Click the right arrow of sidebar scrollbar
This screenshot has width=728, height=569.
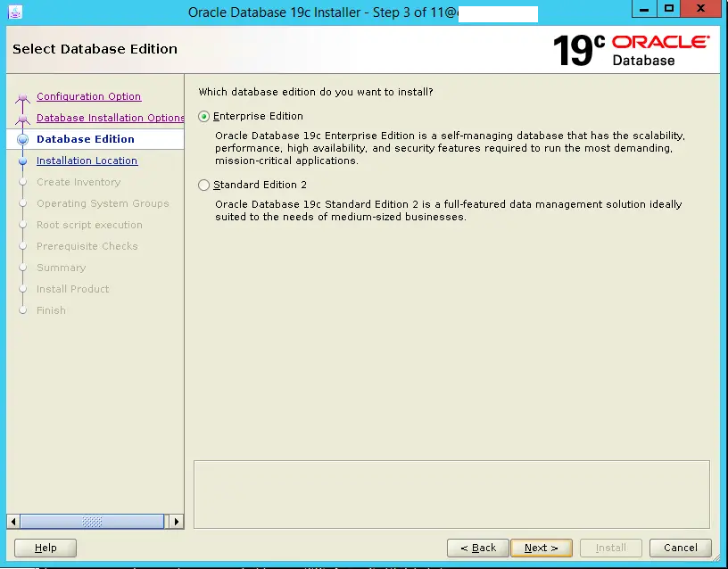click(x=177, y=522)
